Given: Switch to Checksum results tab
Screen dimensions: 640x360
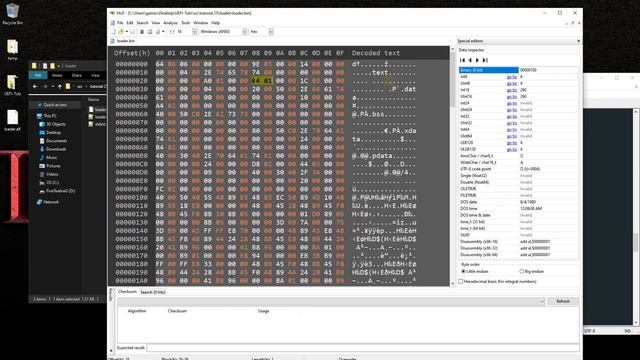Looking at the screenshot, I should pos(127,292).
